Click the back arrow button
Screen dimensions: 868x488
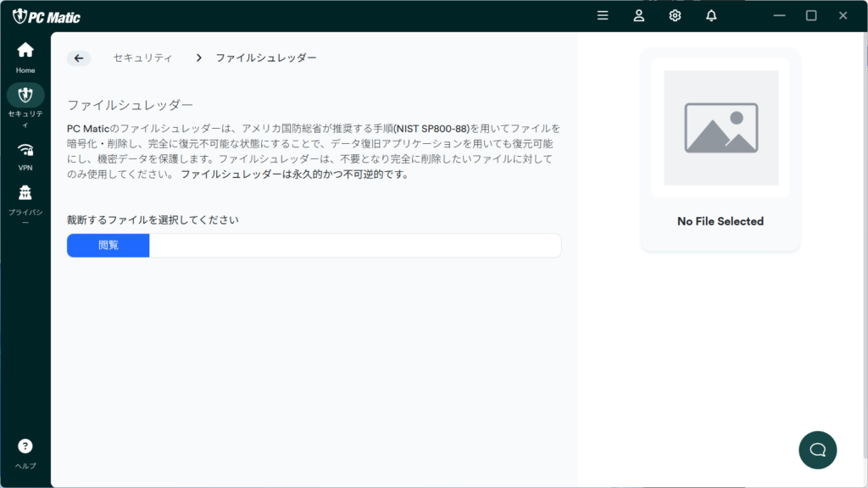point(79,58)
